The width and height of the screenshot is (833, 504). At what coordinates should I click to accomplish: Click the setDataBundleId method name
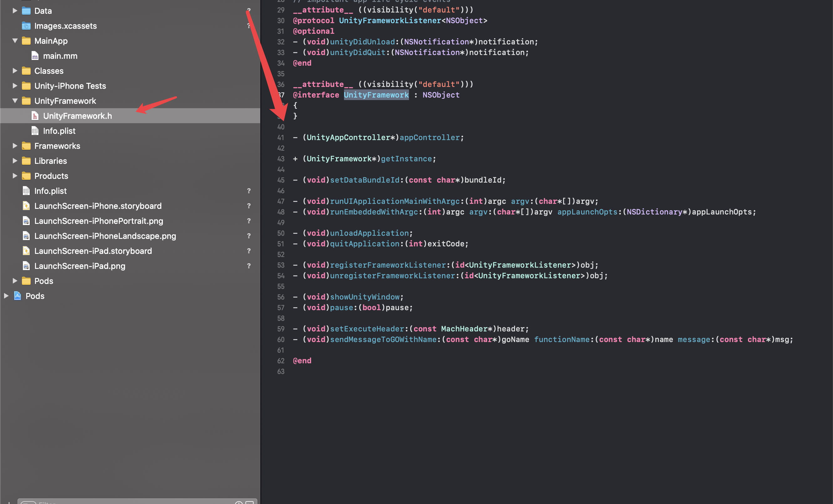click(365, 180)
